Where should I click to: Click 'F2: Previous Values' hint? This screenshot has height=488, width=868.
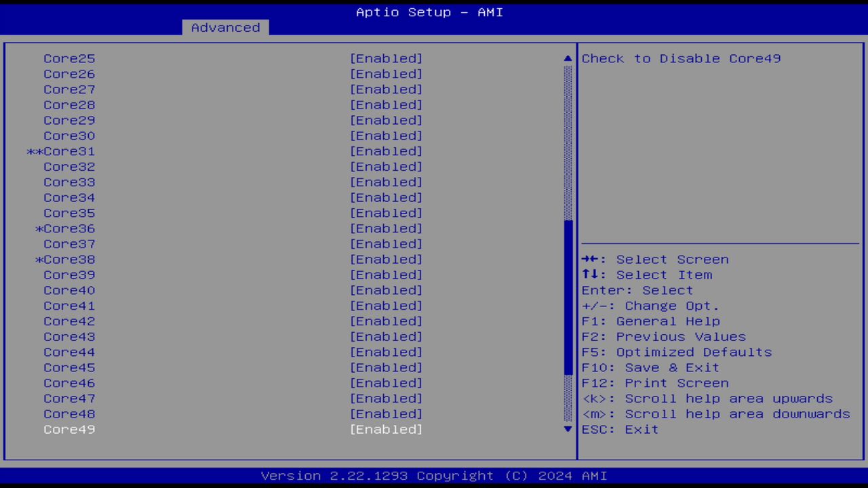point(663,337)
